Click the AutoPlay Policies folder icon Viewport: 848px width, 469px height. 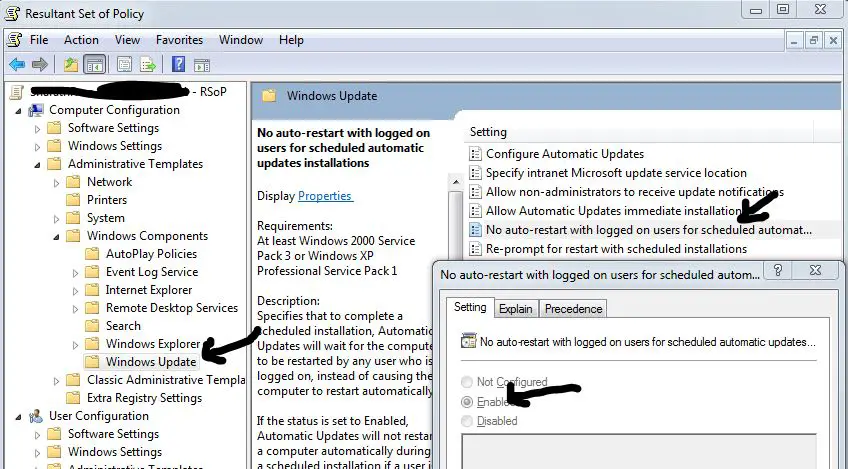click(x=92, y=254)
